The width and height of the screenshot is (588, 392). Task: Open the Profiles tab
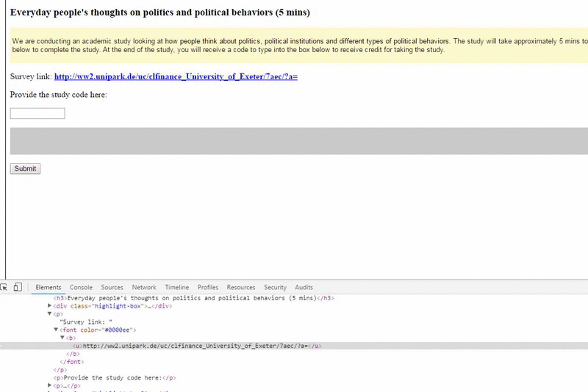click(208, 287)
